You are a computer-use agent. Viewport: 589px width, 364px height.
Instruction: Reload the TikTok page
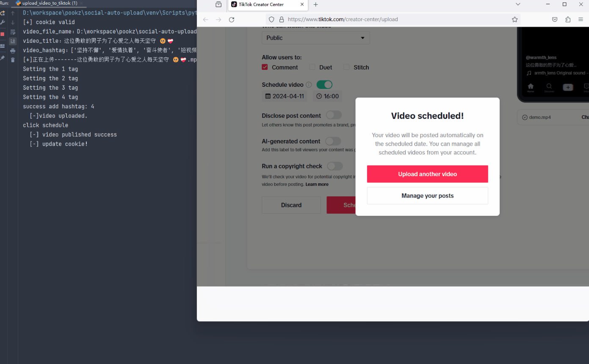coord(232,19)
